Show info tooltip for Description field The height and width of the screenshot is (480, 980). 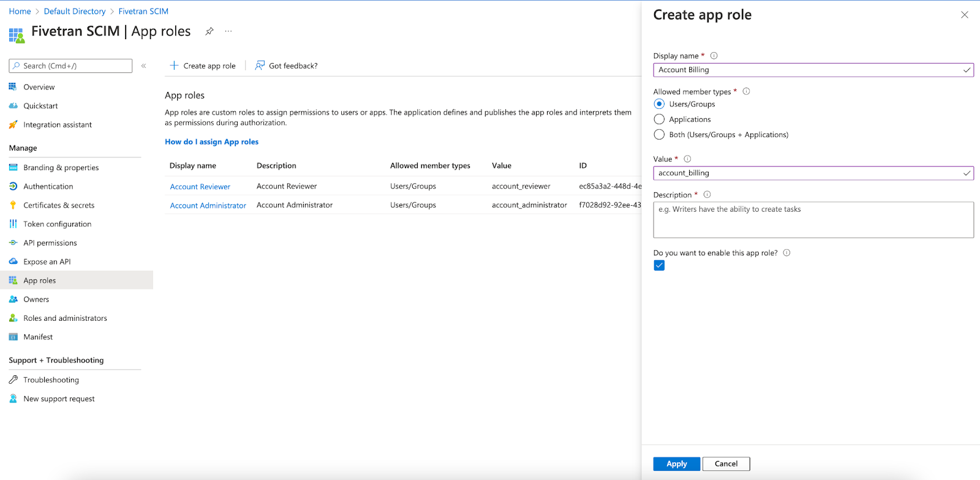(707, 195)
